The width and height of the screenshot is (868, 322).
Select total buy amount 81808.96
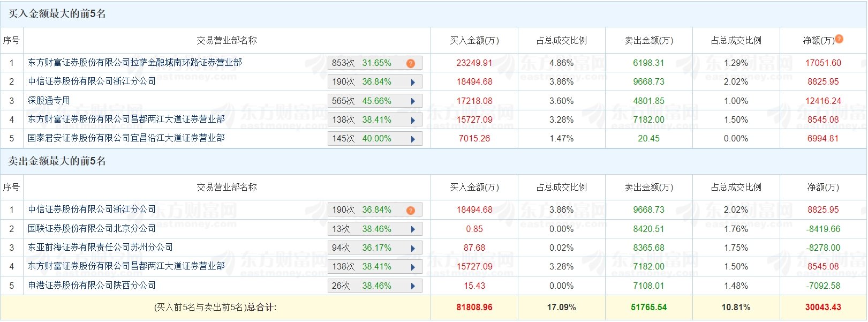tap(474, 308)
